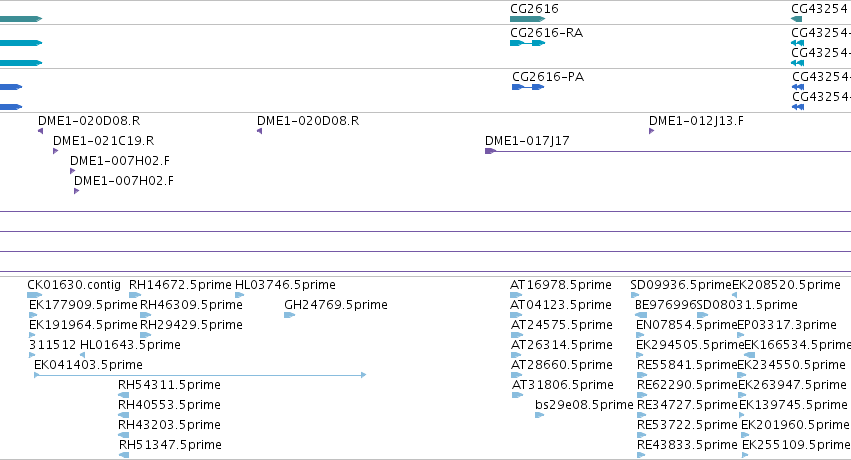Select the SD09936.5prime EST arrow
The height and width of the screenshot is (460, 851).
coord(635,295)
